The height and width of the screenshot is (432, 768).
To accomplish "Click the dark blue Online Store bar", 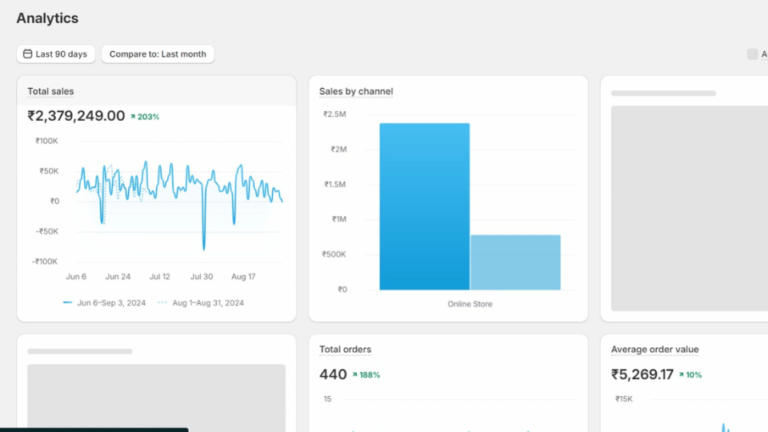I will (x=424, y=206).
